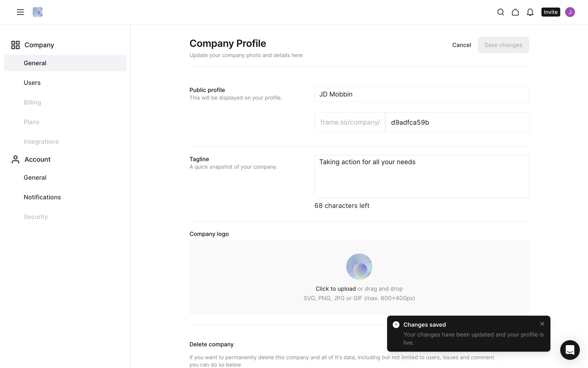The width and height of the screenshot is (588, 368).
Task: Click the Account person icon
Action: coord(15,159)
